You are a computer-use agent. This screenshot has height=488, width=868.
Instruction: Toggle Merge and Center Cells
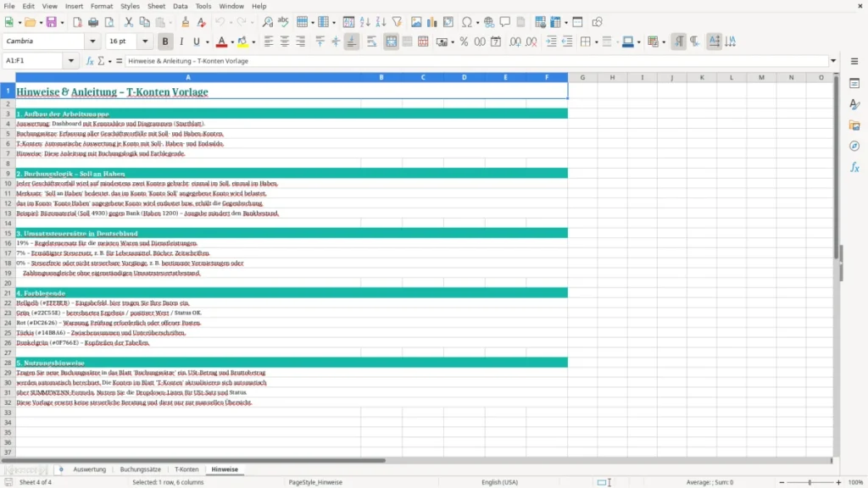[x=391, y=42]
